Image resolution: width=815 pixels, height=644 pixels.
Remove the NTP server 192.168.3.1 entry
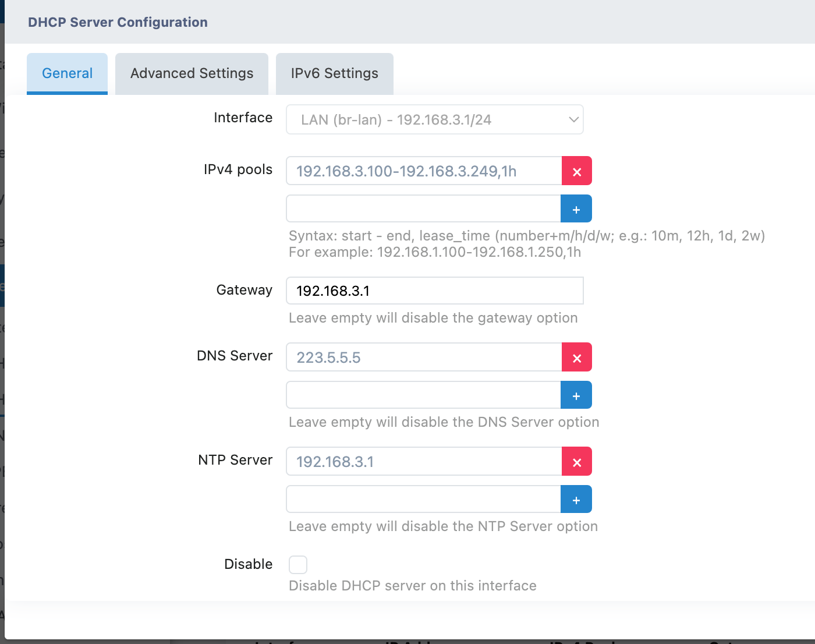pos(576,462)
